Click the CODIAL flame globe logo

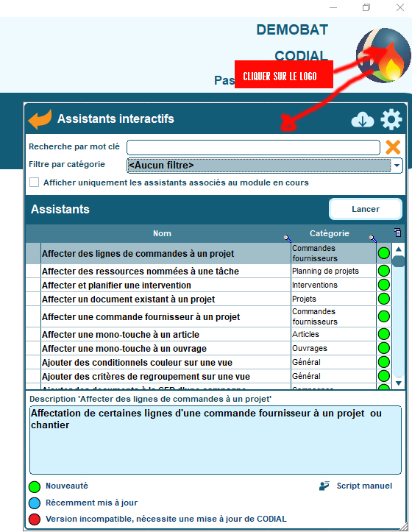coord(383,55)
